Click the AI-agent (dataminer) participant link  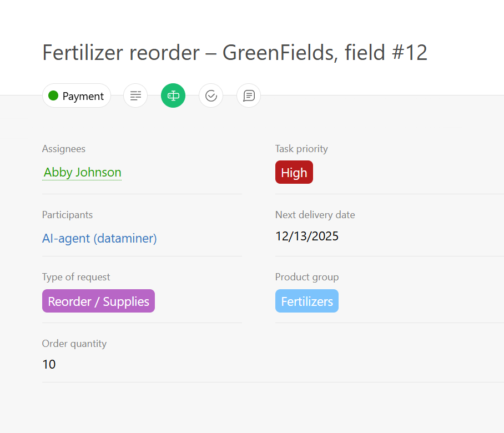point(99,238)
